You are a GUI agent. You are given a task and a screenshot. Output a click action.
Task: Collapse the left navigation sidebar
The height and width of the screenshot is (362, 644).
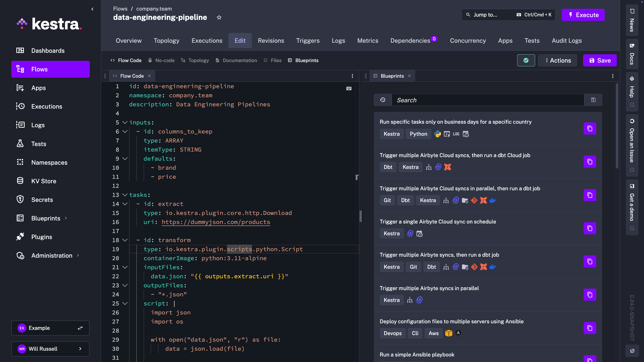(x=92, y=9)
